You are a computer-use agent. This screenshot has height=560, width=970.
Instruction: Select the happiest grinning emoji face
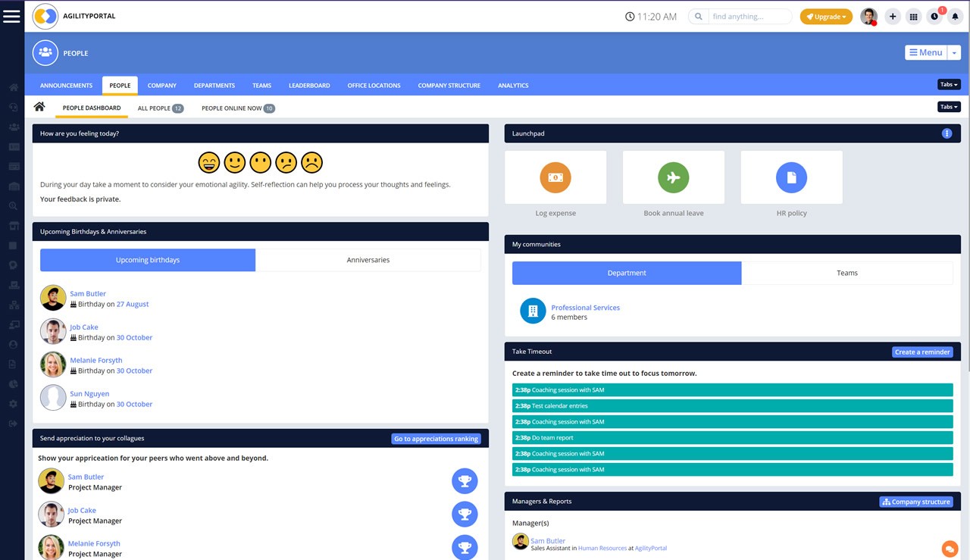[x=208, y=162]
